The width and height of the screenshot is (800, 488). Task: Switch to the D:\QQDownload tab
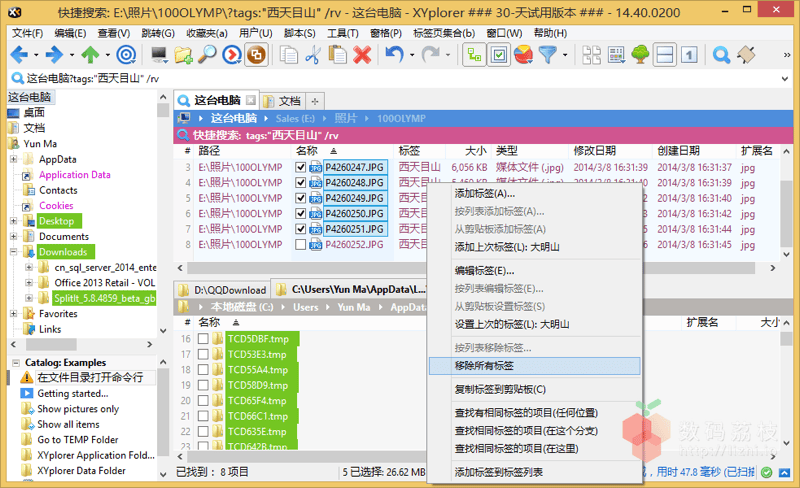click(223, 290)
